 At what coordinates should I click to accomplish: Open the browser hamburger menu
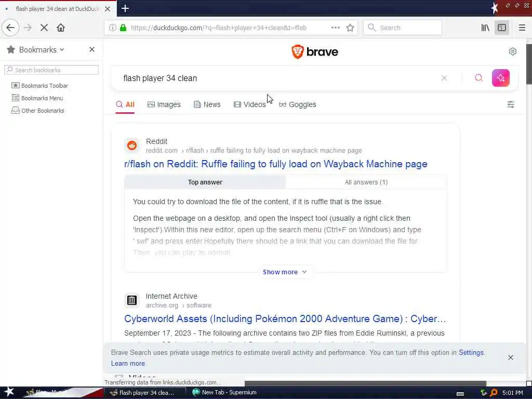point(522,28)
